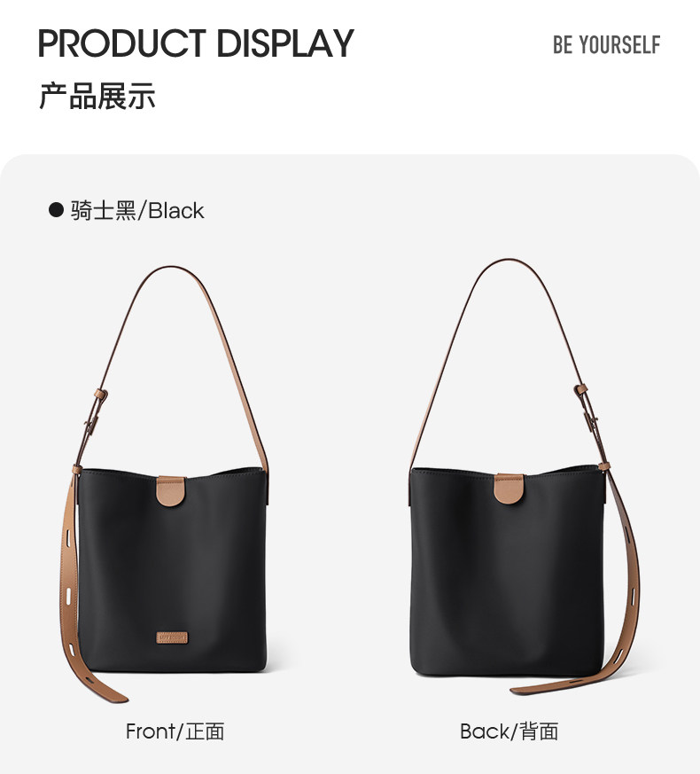Image resolution: width=700 pixels, height=774 pixels.
Task: Click the tan flap clasp on back bag
Action: (x=509, y=489)
